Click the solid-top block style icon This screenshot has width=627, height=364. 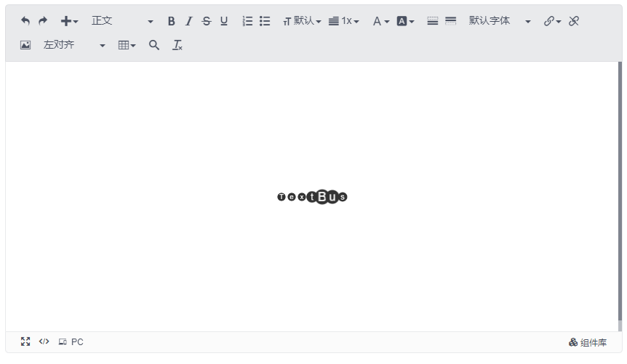(451, 21)
